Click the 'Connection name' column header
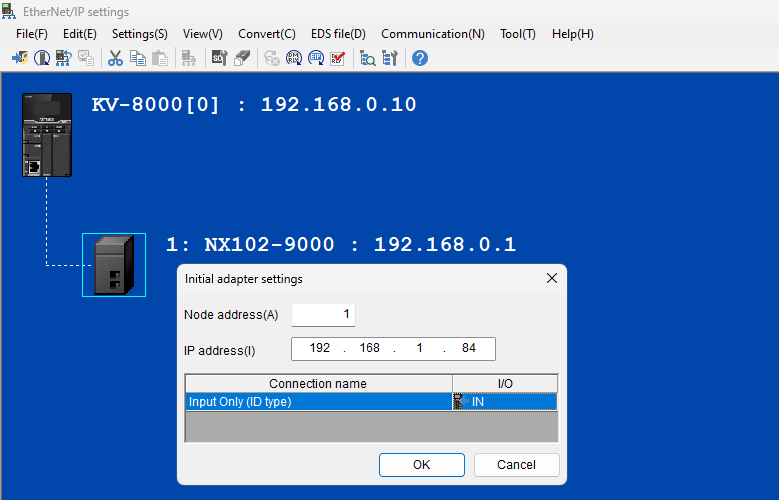This screenshot has width=779, height=500. pyautogui.click(x=318, y=384)
